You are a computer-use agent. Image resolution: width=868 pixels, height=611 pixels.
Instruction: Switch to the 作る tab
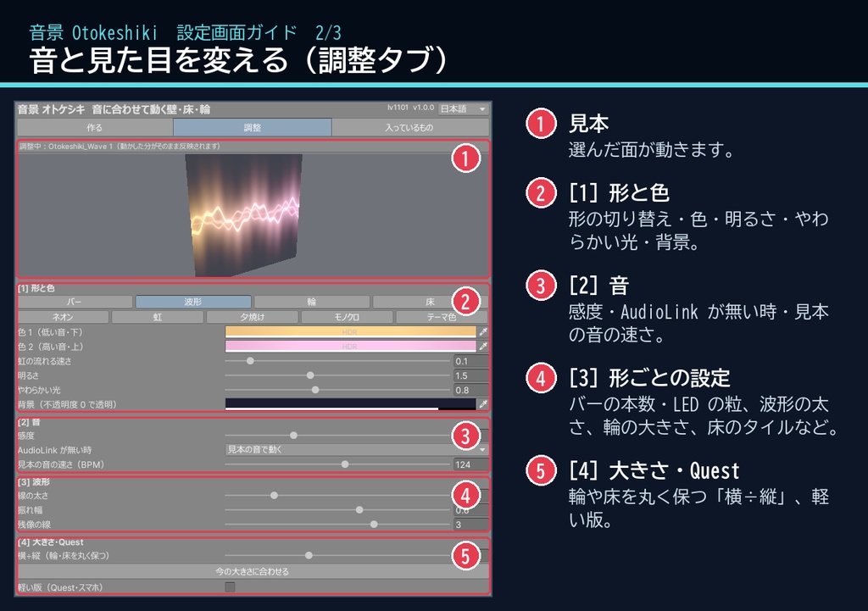coord(95,127)
